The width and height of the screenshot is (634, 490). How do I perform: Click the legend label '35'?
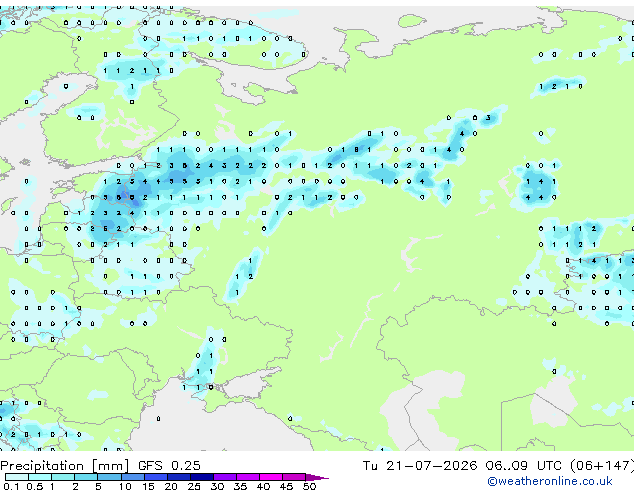[x=240, y=486]
